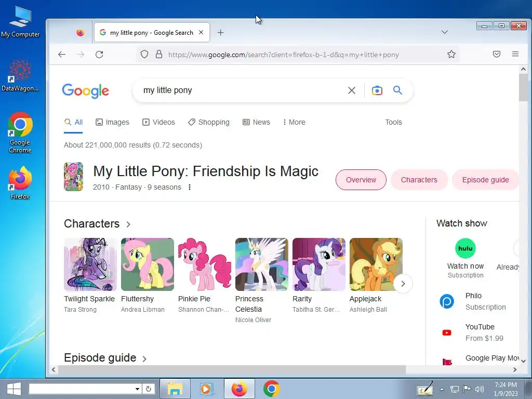The width and height of the screenshot is (532, 399).
Task: Show hidden system tray icons arrow
Action: coord(442,389)
